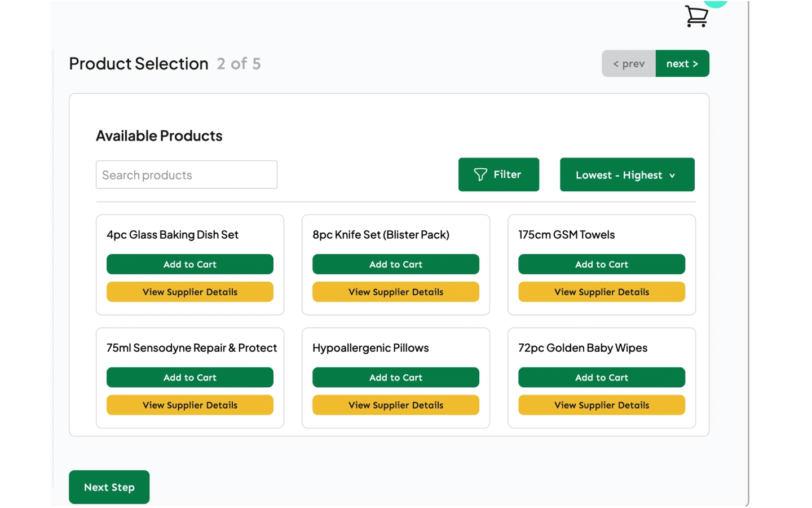Add 4pc Glass Baking Dish Set to cart
The width and height of the screenshot is (812, 508).
tap(190, 264)
